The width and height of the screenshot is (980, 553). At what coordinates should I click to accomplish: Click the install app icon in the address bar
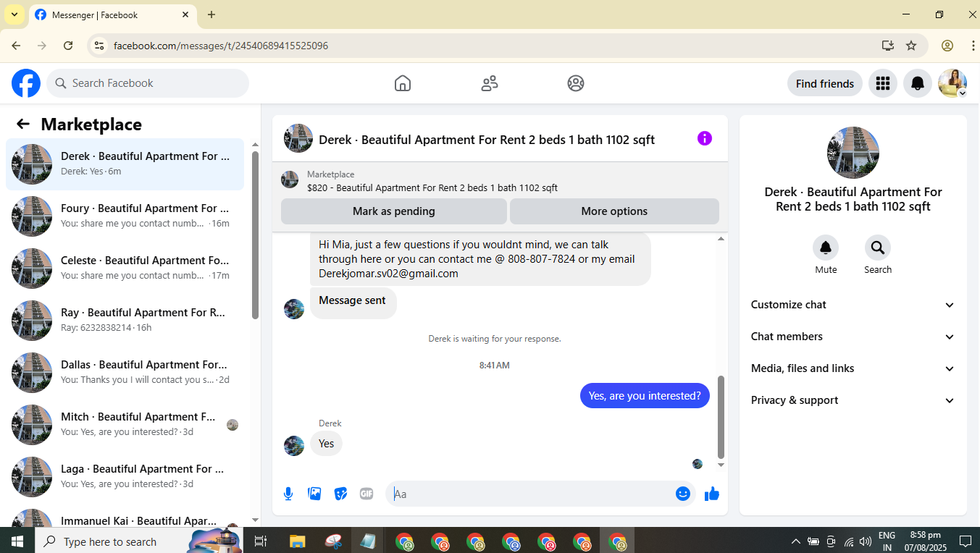(x=888, y=46)
